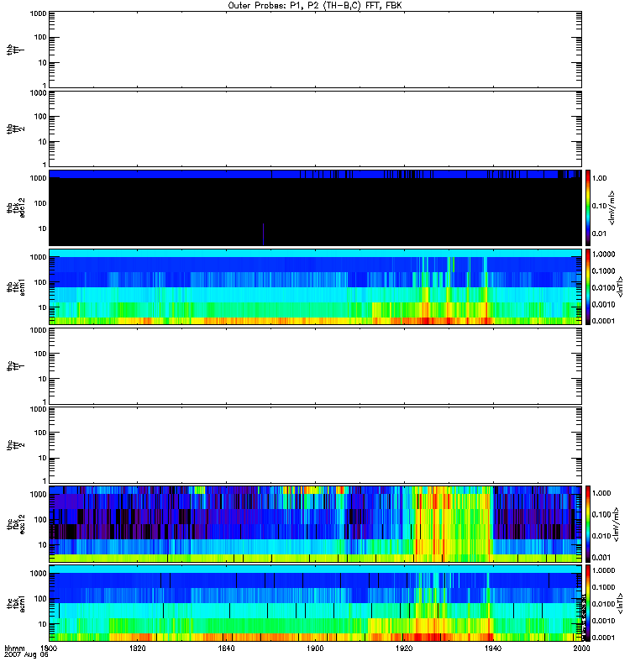Click the thin purple spike in thb edc12 panel
The width and height of the screenshot is (630, 672).
(263, 234)
